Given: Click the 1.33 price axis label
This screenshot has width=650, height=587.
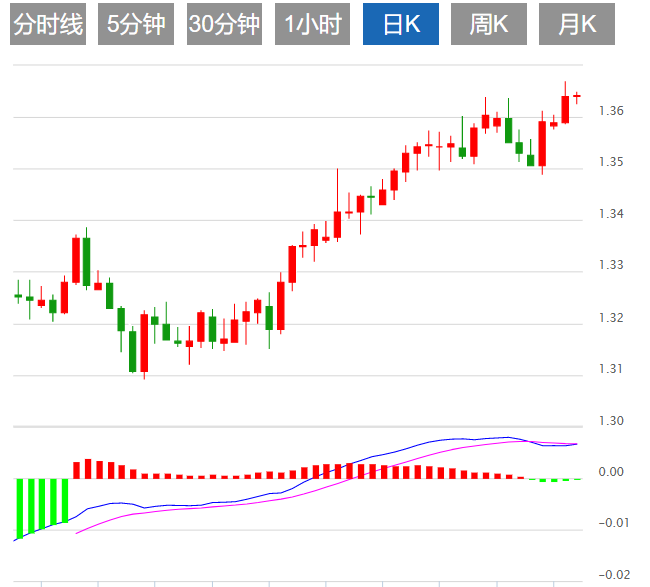Looking at the screenshot, I should (x=611, y=265).
